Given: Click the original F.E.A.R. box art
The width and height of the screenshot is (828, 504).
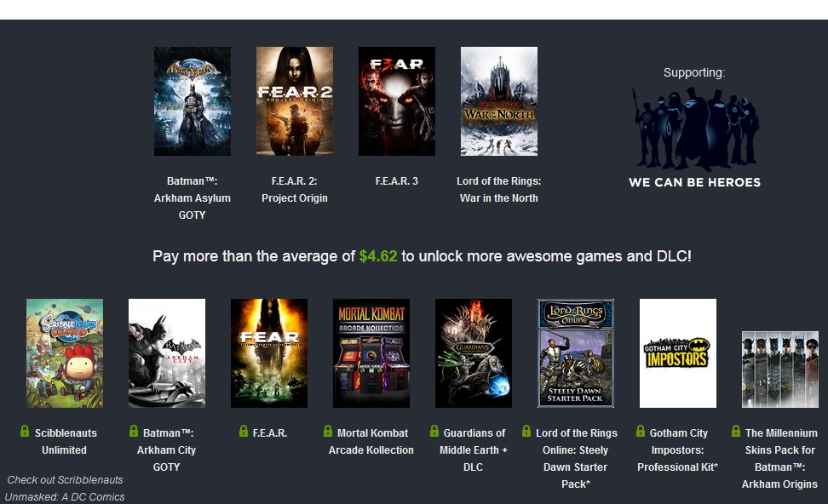Looking at the screenshot, I should click(x=269, y=353).
